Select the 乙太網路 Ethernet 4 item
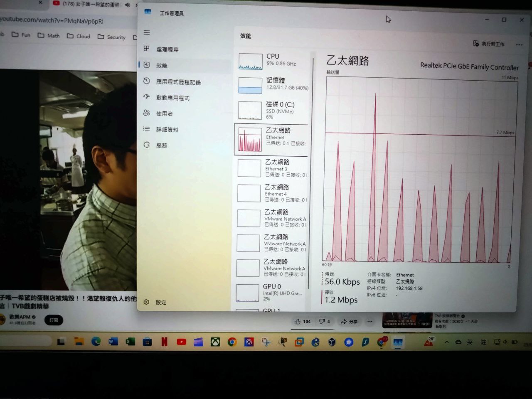Image resolution: width=532 pixels, height=399 pixels. (x=272, y=193)
